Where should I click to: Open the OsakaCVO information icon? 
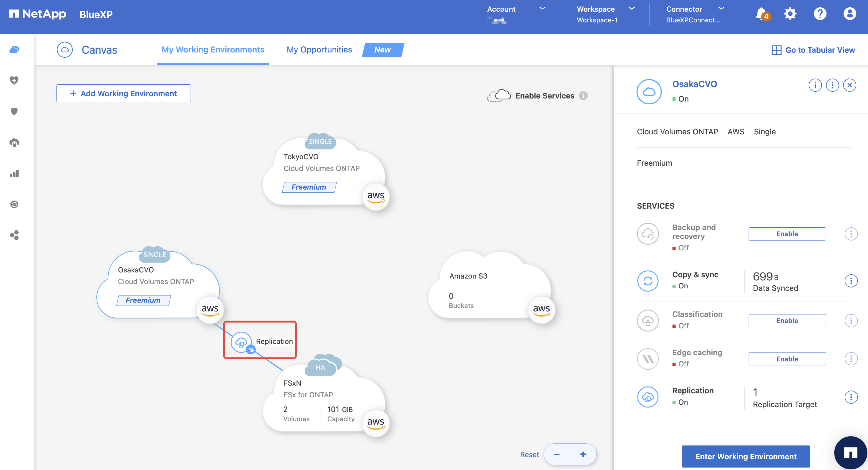point(815,85)
